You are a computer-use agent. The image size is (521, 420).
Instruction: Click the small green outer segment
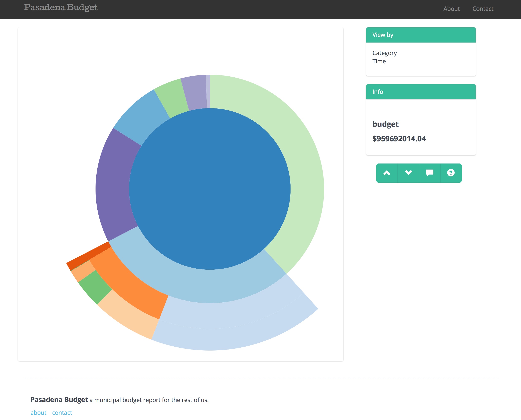(x=96, y=287)
